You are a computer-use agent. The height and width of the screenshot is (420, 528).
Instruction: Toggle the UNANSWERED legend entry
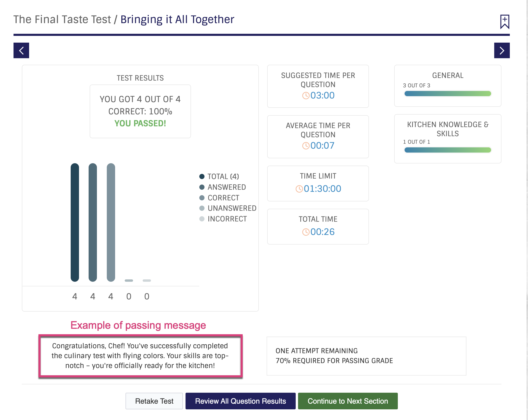point(228,208)
